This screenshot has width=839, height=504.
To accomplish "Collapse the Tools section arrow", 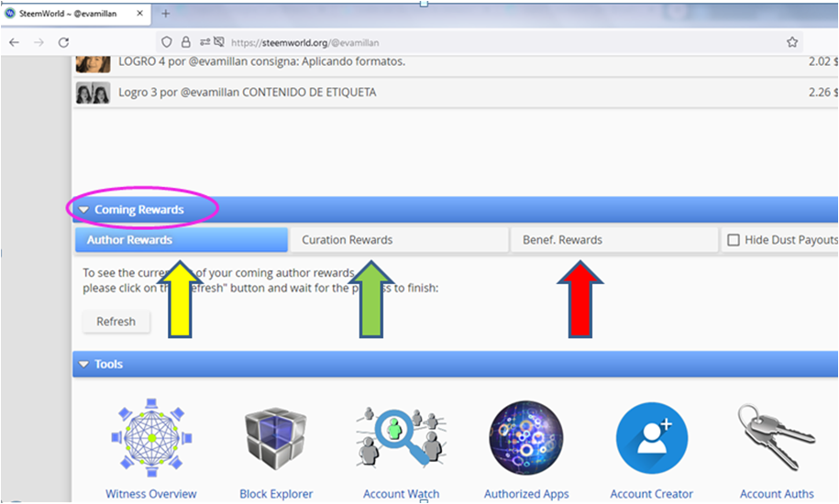I will (84, 365).
